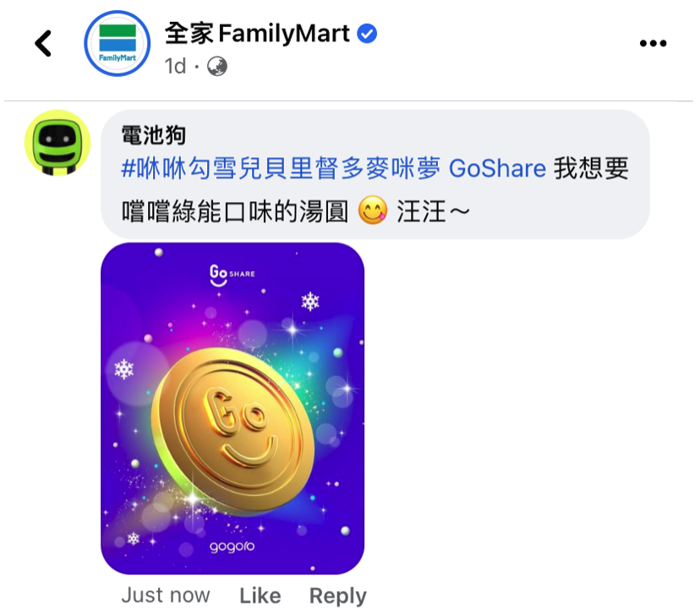Click the 1d post timestamp

(x=175, y=67)
